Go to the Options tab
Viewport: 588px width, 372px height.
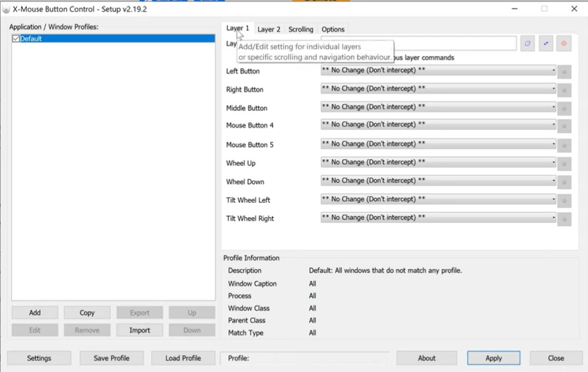tap(333, 29)
